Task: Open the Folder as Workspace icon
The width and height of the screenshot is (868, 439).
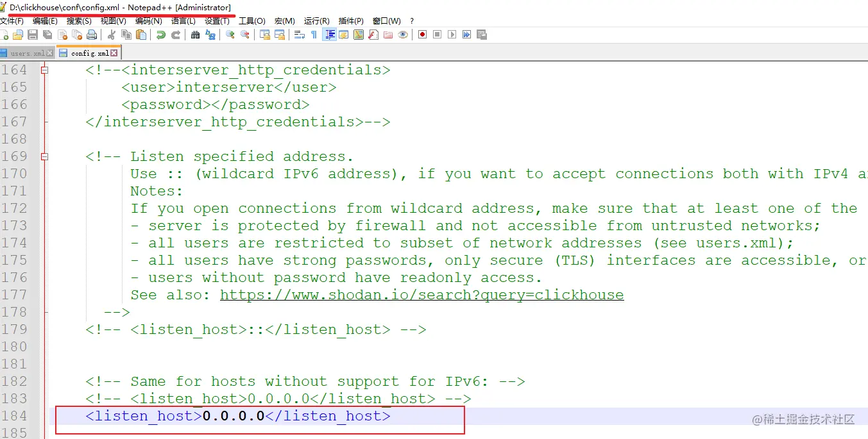Action: [x=387, y=35]
